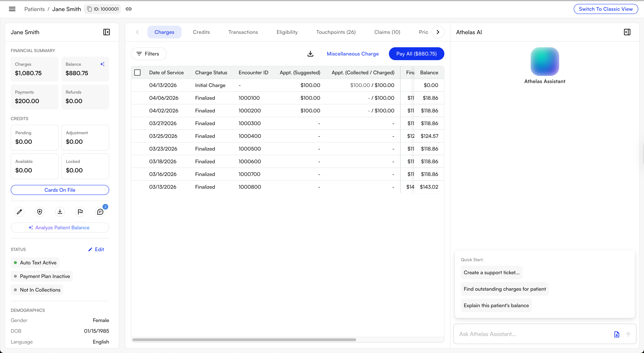Click Pay All ($880.75) button
This screenshot has width=644, height=353.
pos(416,54)
